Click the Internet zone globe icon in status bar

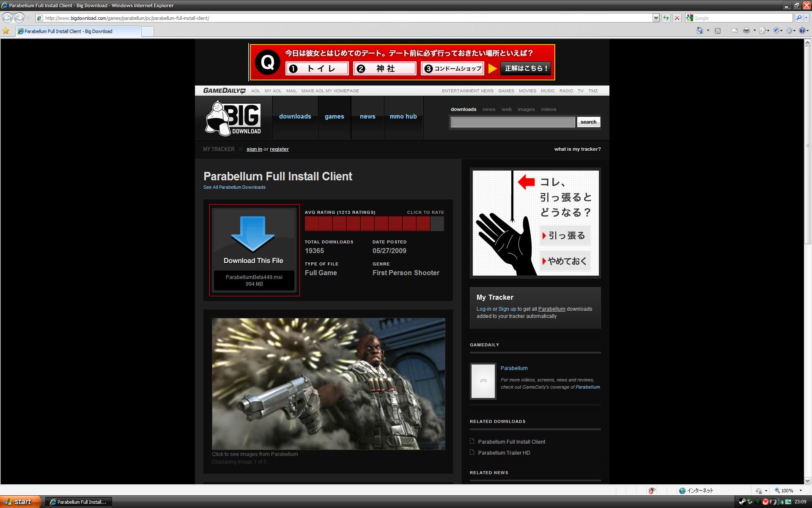pos(682,491)
